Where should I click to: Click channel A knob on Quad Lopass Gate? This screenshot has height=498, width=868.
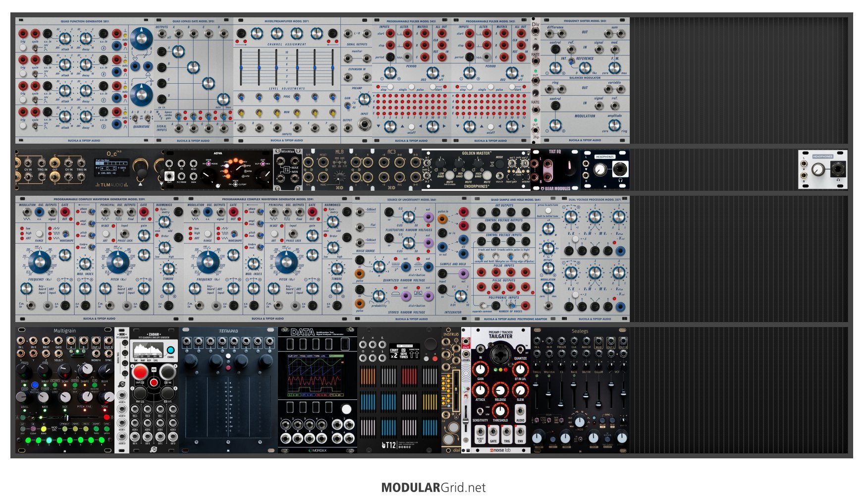tap(178, 51)
